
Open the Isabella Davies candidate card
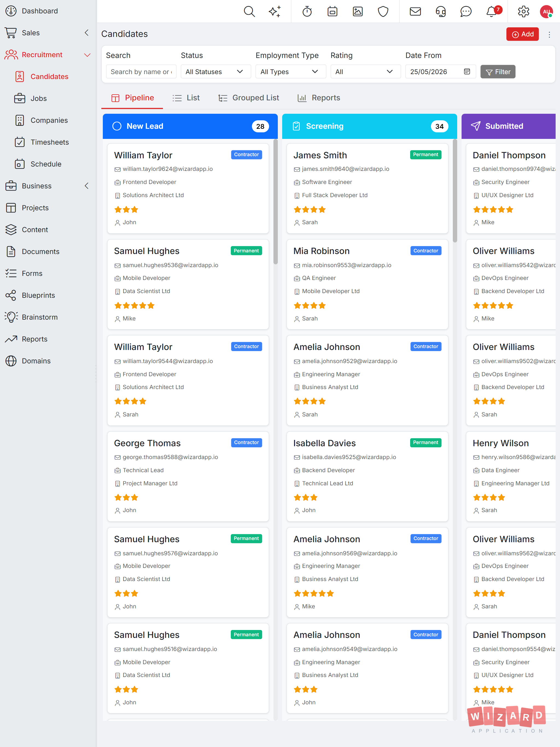pyautogui.click(x=367, y=477)
